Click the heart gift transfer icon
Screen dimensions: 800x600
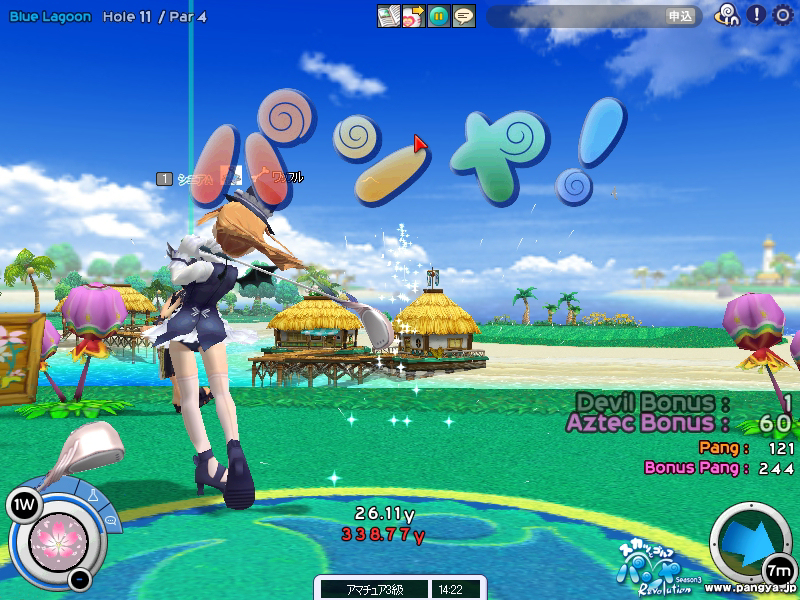click(413, 16)
